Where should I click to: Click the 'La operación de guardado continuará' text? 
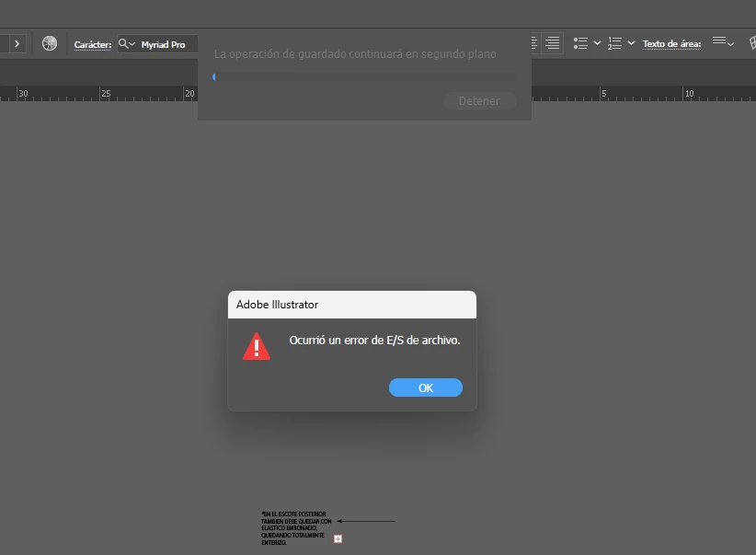click(355, 54)
